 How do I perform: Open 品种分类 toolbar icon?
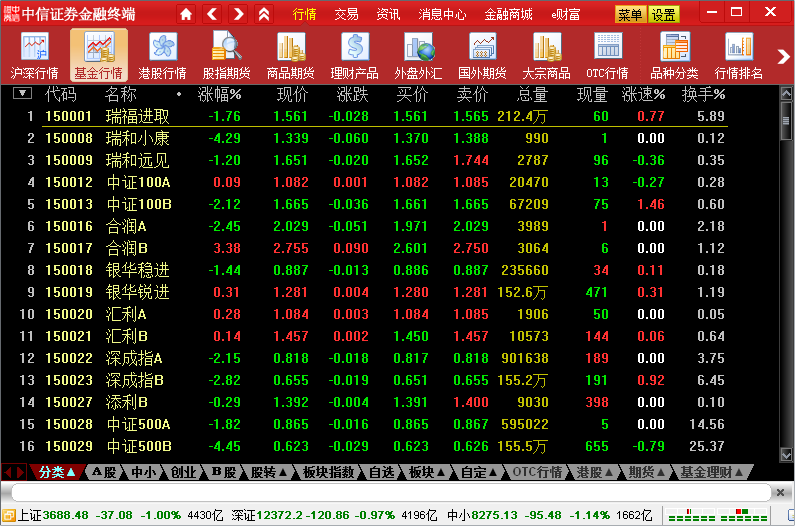click(x=675, y=55)
